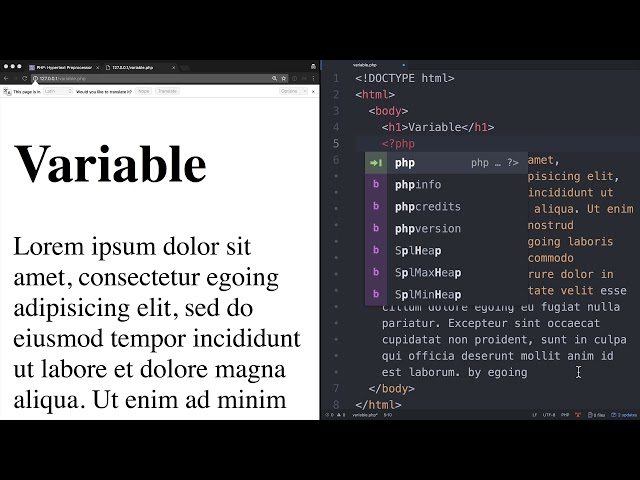Choose phpinfo from autocomplete list
Image resolution: width=640 pixels, height=480 pixels.
coord(446,185)
